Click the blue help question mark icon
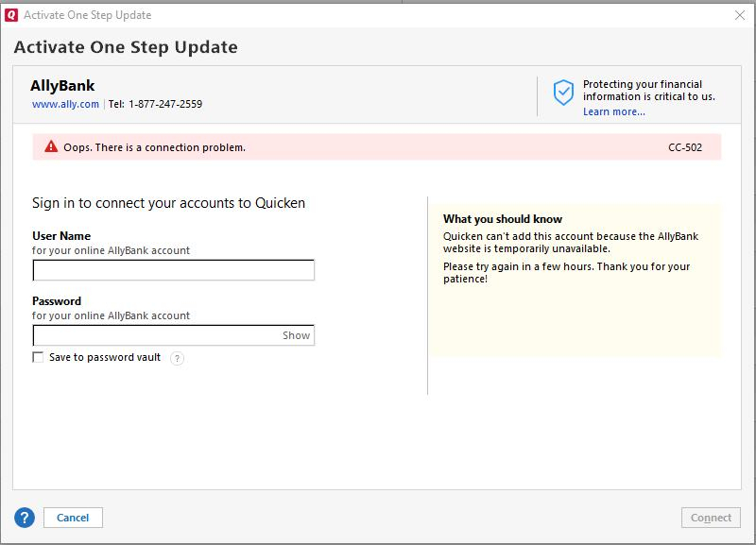The width and height of the screenshot is (756, 545). [25, 518]
